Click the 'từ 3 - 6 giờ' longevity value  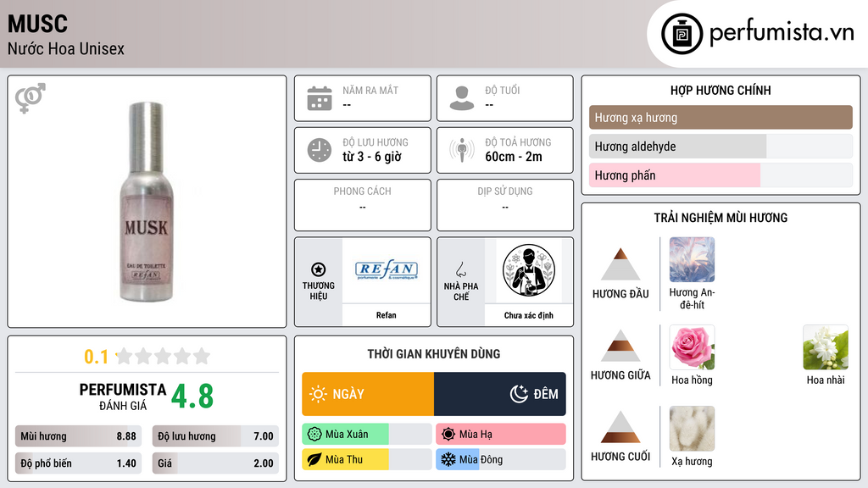click(372, 157)
